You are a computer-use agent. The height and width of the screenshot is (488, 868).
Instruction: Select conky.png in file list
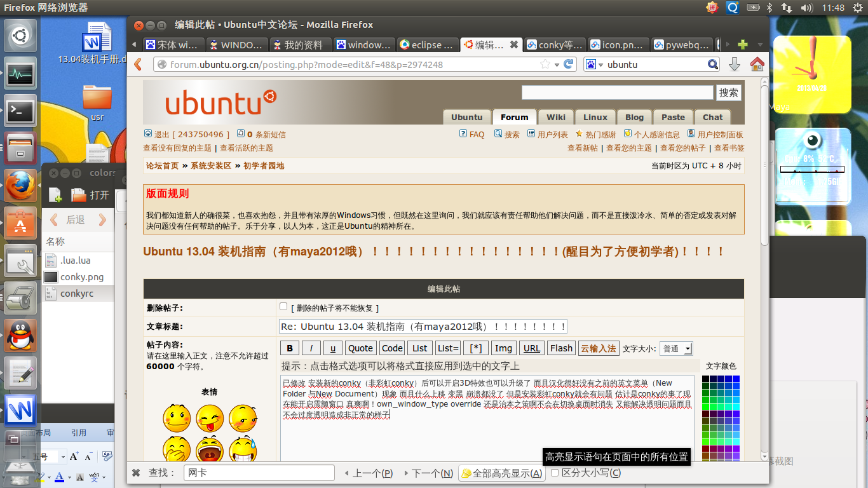tap(78, 277)
